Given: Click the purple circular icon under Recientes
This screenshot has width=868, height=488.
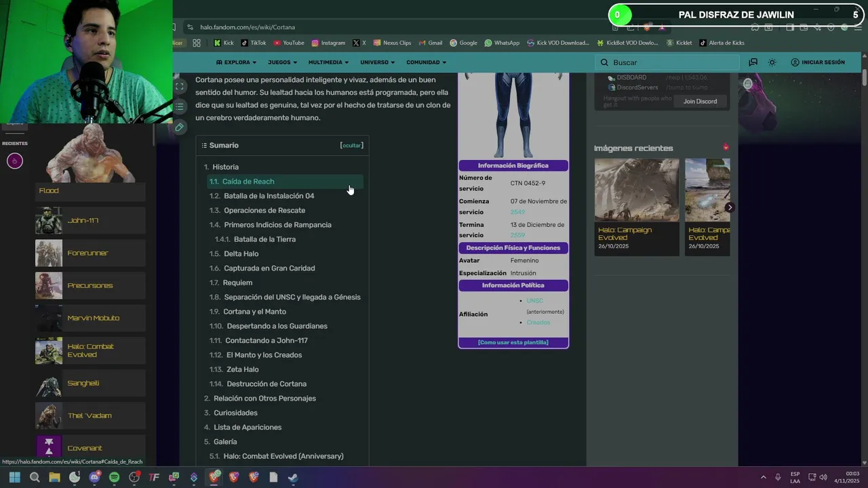Looking at the screenshot, I should pos(14,161).
